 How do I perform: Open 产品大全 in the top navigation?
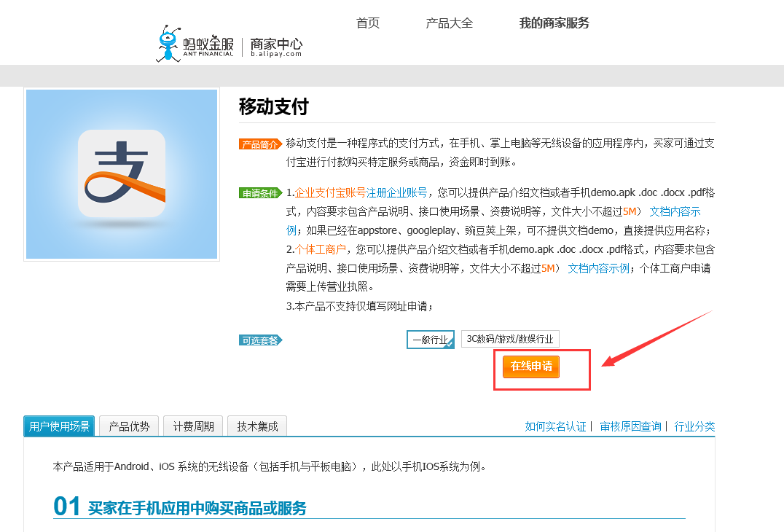(x=450, y=23)
